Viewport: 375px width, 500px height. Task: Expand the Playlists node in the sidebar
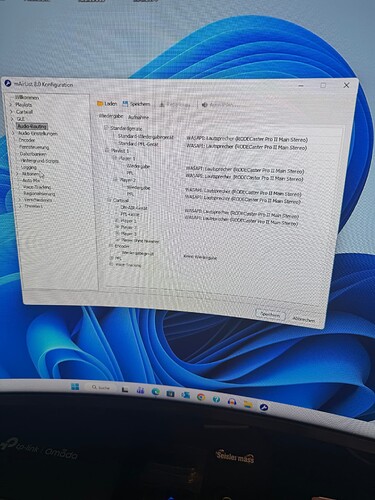point(11,105)
